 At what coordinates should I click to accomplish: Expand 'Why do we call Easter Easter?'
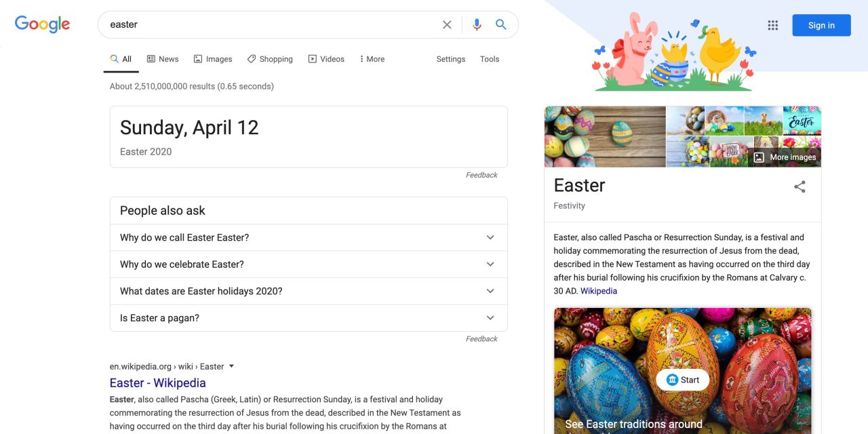490,237
